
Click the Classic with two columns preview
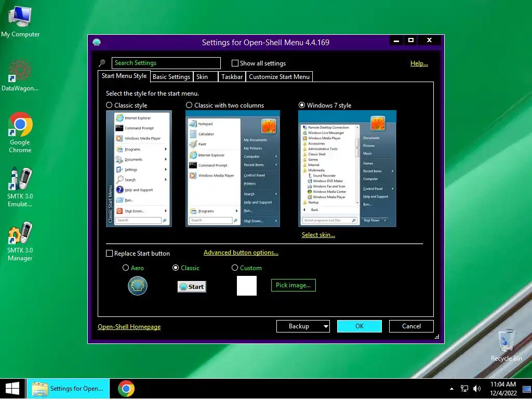click(x=233, y=169)
